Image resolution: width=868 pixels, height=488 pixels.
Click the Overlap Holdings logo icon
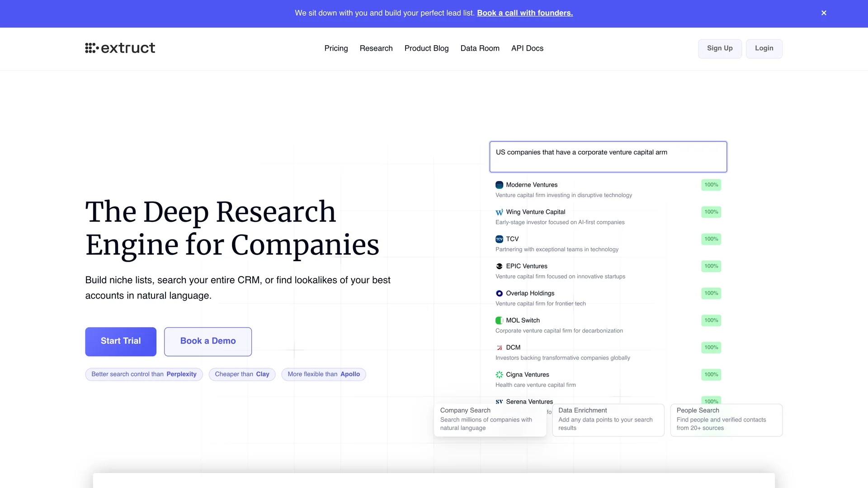click(x=499, y=293)
